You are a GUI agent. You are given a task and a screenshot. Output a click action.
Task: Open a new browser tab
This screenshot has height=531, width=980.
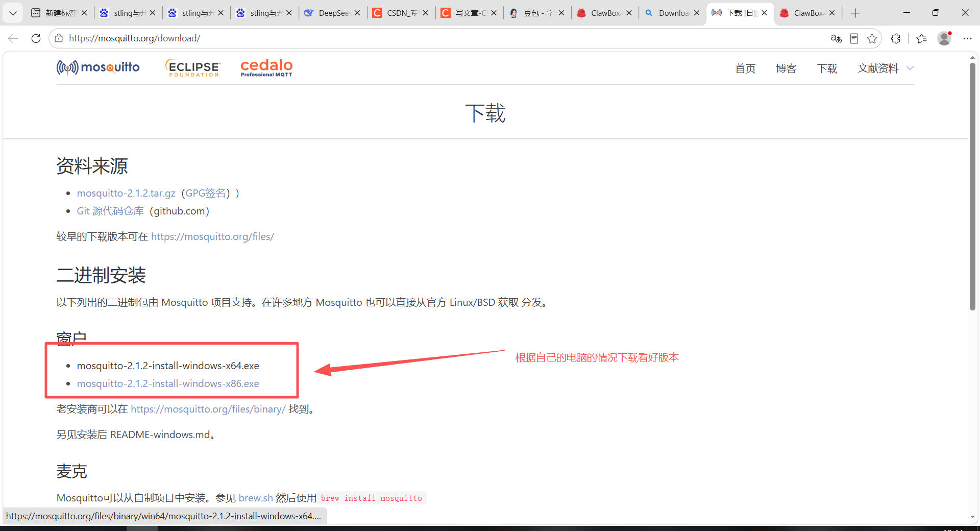pos(855,13)
